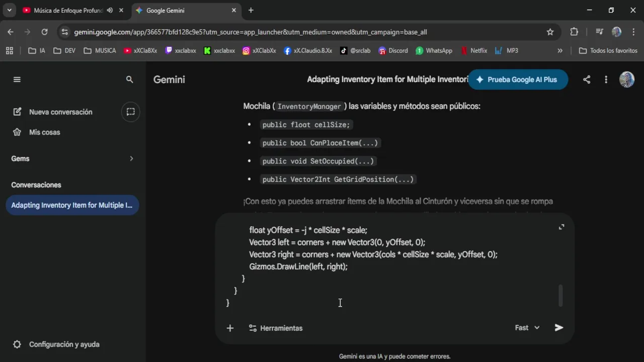Image resolution: width=644 pixels, height=362 pixels.
Task: Bookmark this page with the star icon
Action: [550, 32]
